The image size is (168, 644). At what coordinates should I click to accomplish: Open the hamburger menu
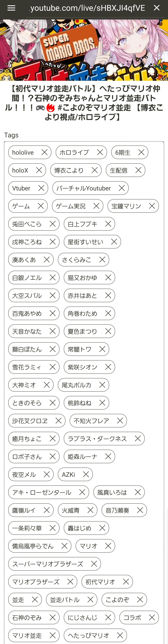[x=11, y=8]
